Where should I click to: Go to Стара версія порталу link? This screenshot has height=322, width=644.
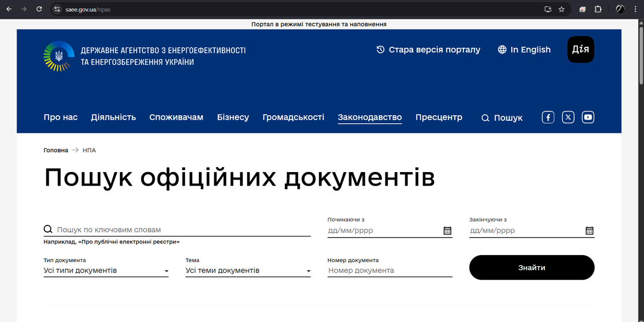pyautogui.click(x=429, y=49)
